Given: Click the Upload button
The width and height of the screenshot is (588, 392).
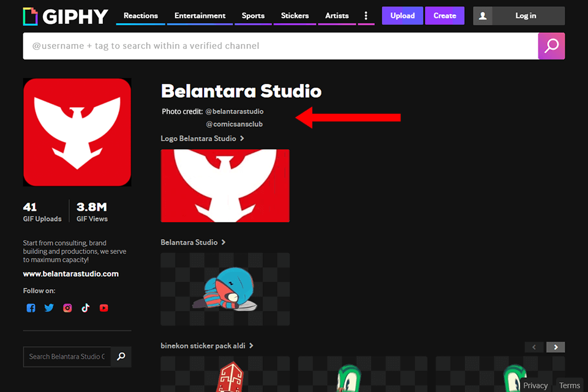Looking at the screenshot, I should 402,16.
